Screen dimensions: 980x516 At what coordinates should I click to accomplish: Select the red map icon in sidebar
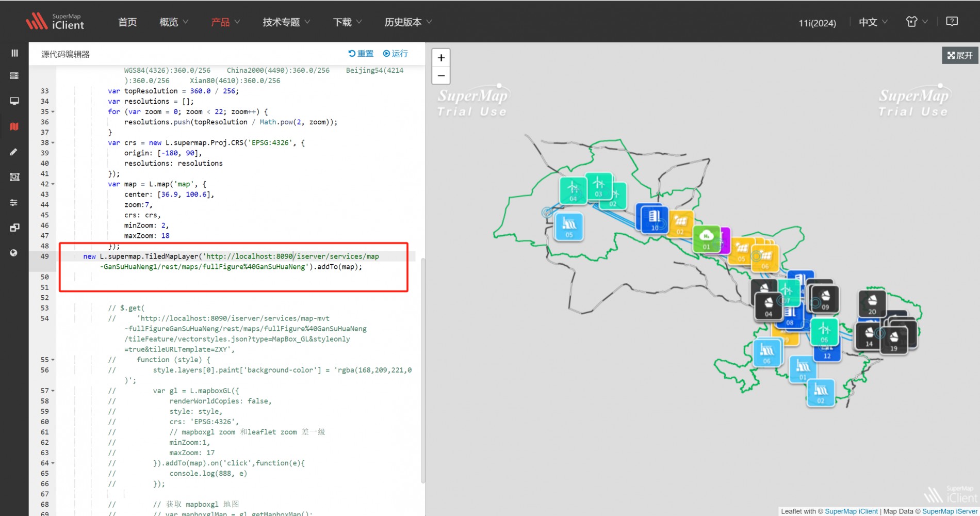click(14, 126)
